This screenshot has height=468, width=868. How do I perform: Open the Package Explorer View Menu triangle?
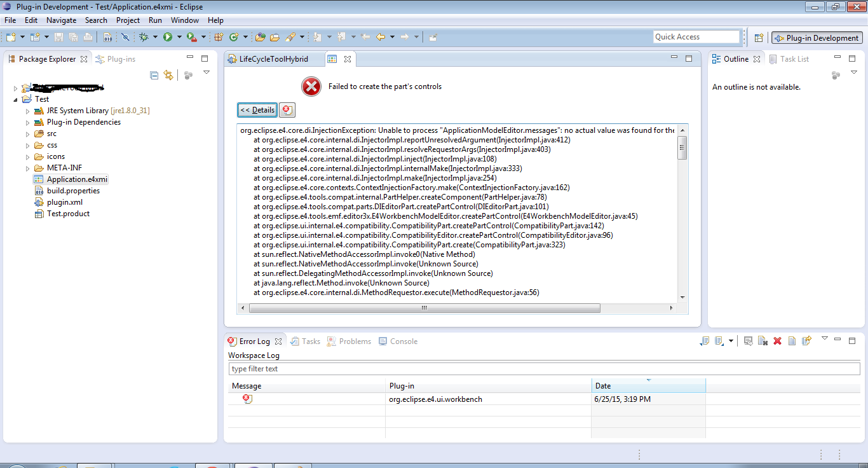pyautogui.click(x=207, y=73)
